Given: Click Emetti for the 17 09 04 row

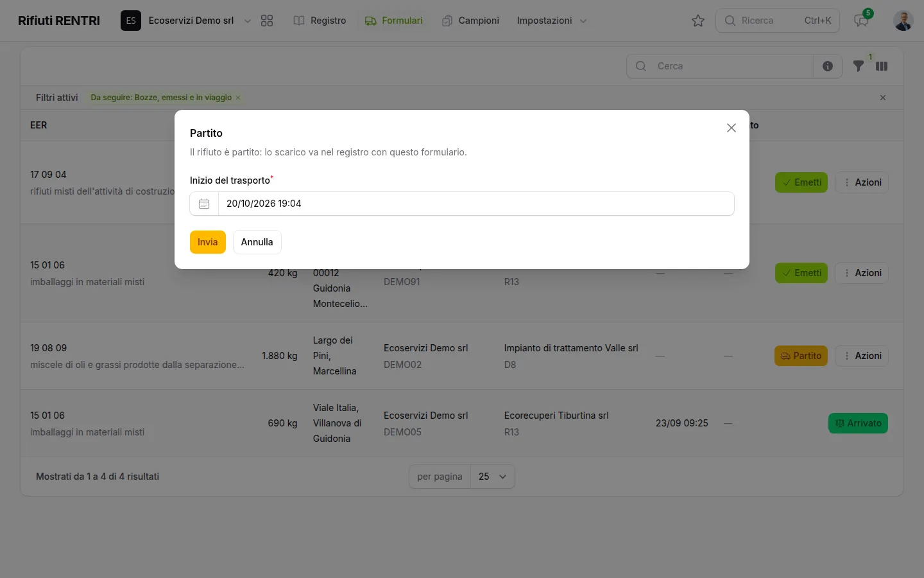Looking at the screenshot, I should coord(801,182).
